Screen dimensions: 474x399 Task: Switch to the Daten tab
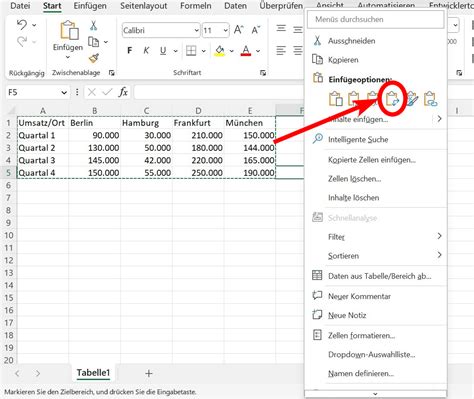click(235, 6)
